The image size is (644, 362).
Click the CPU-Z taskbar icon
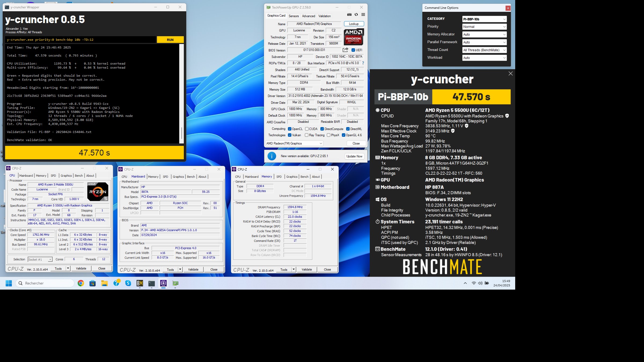163,283
